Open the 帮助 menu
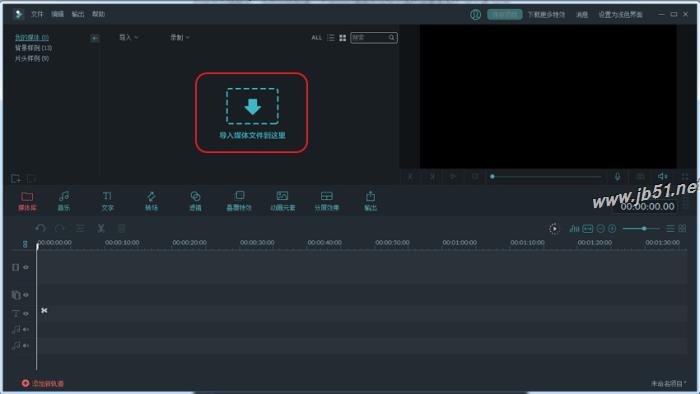 click(x=99, y=14)
